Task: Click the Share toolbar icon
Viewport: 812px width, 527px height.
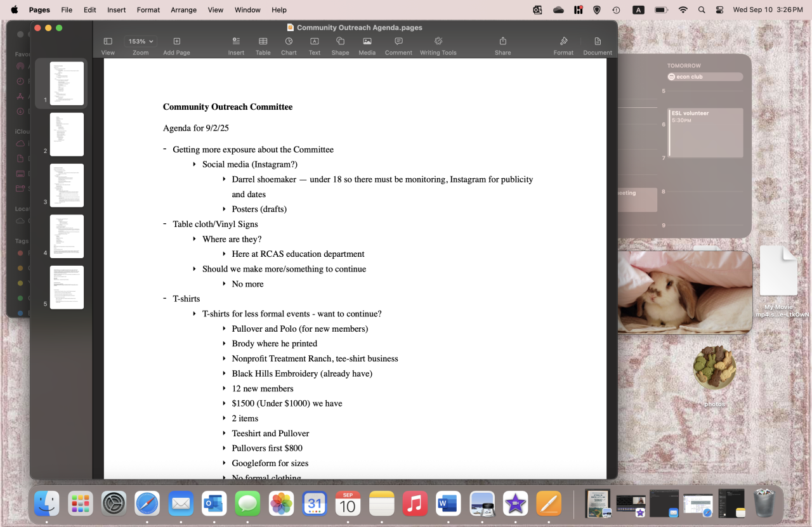Action: tap(502, 41)
